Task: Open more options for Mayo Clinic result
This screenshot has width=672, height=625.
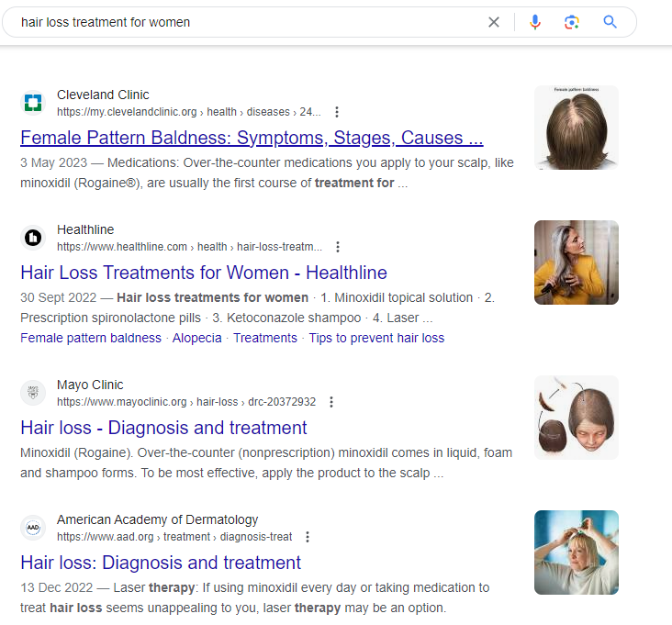Action: click(331, 402)
